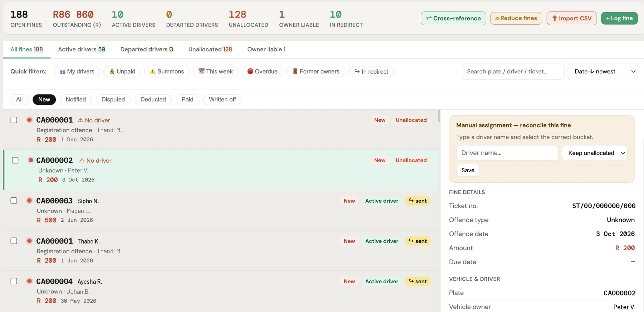Screen dimensions: 644x312
Task: Show Overdue fines filter
Action: click(x=262, y=72)
